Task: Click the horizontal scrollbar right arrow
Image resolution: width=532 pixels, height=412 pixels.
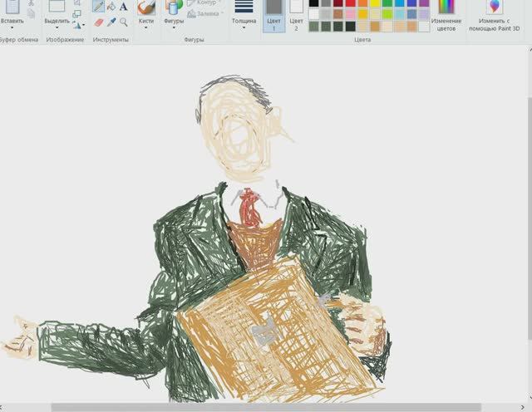Action: click(523, 407)
